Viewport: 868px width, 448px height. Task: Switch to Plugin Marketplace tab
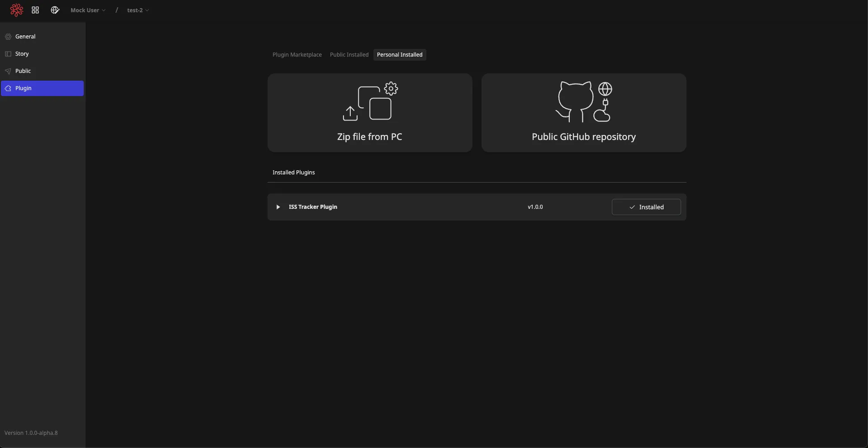point(297,55)
